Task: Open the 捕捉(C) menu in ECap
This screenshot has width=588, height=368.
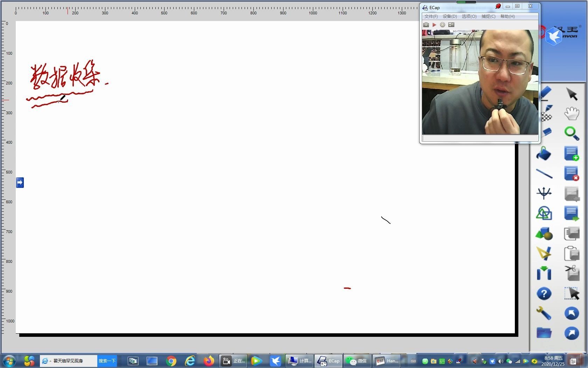Action: click(488, 16)
